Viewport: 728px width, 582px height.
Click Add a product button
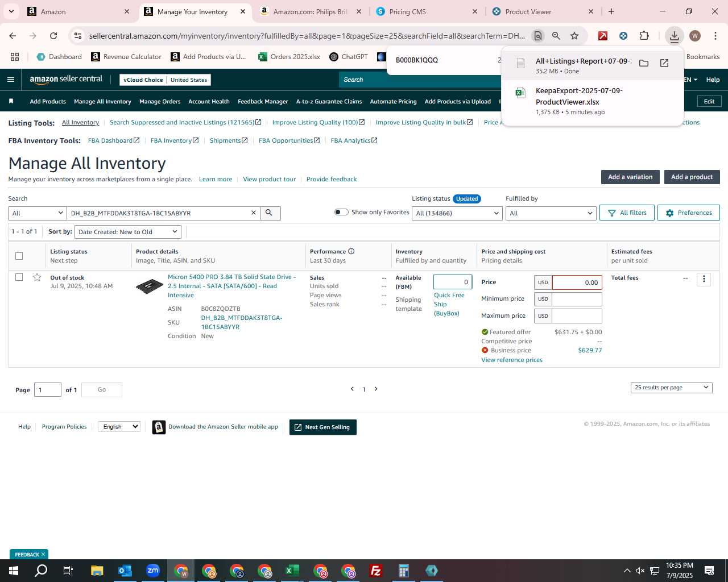tap(692, 177)
